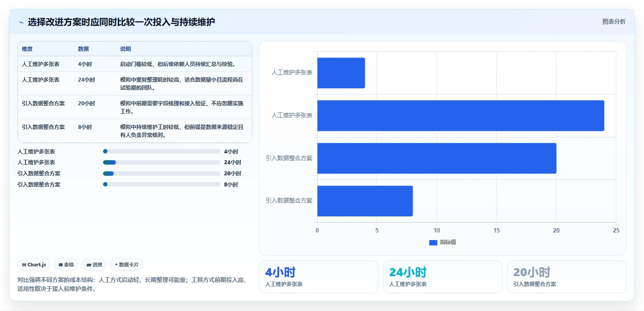644x311 pixels.
Task: Click the 指标值 legend label
Action: tap(448, 242)
